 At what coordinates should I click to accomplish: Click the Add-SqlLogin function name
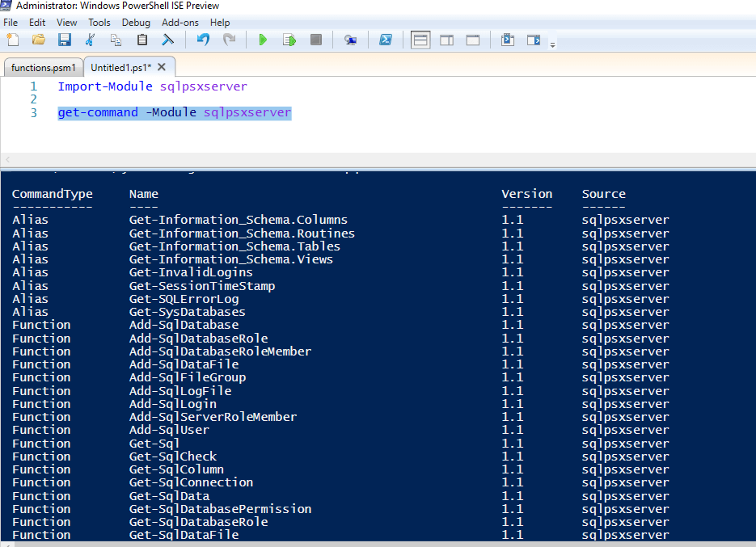(x=173, y=404)
